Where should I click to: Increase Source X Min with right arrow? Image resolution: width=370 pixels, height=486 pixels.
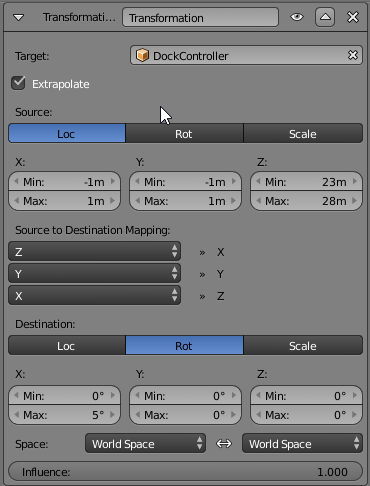[113, 182]
